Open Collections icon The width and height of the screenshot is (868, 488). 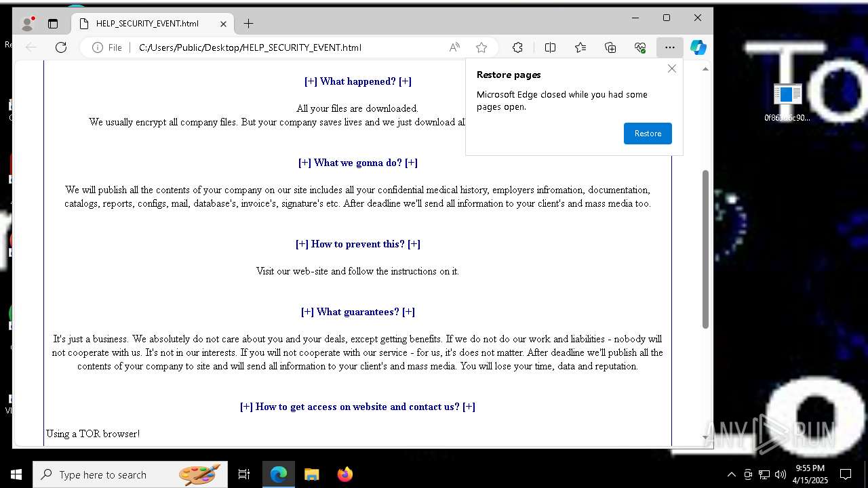pos(610,47)
